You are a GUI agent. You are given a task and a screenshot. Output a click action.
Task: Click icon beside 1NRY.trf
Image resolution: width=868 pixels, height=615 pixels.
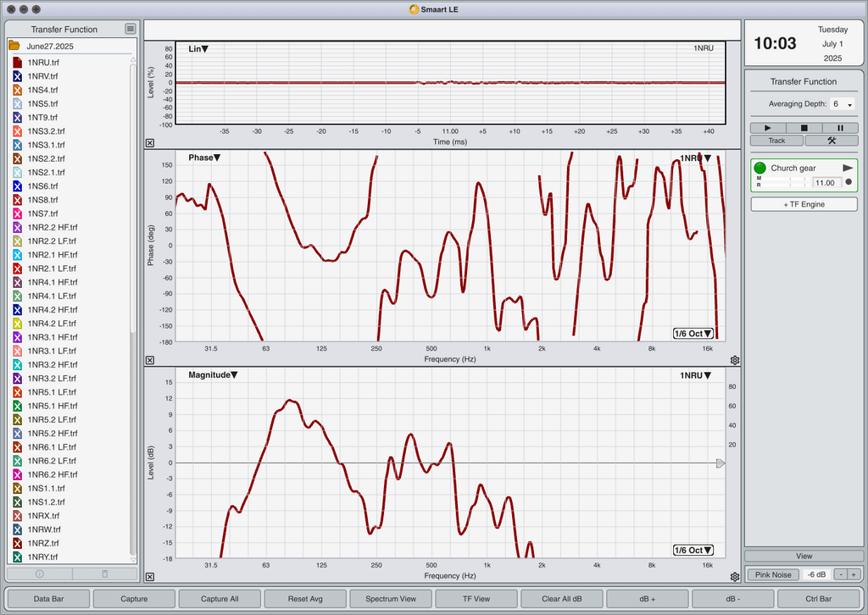pyautogui.click(x=17, y=557)
